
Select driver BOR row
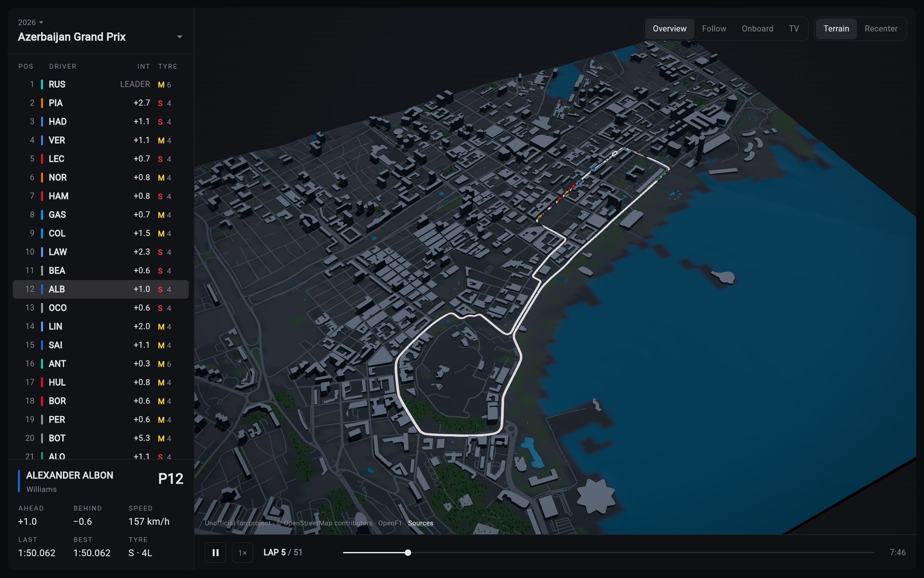point(100,401)
